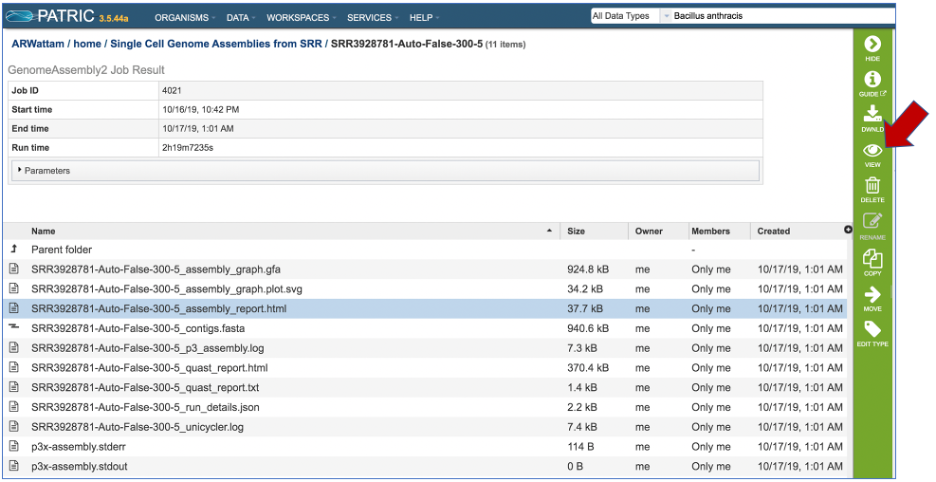Click the DELETE trash icon
Viewport: 936px width, 482px height.
click(x=872, y=185)
